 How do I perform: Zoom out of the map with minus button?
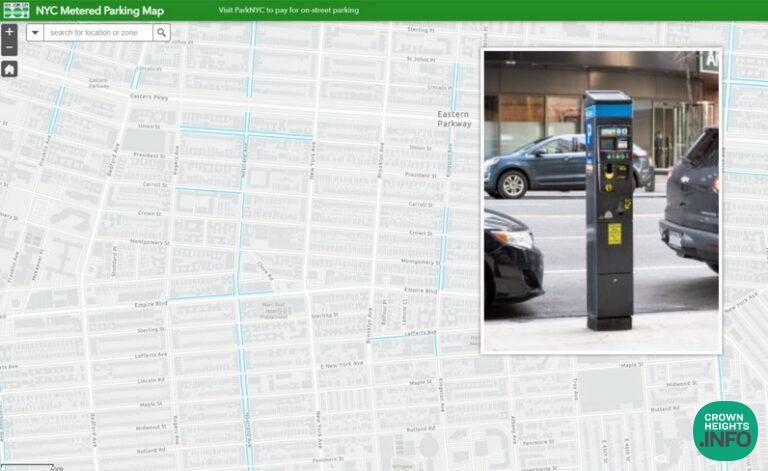tap(9, 47)
